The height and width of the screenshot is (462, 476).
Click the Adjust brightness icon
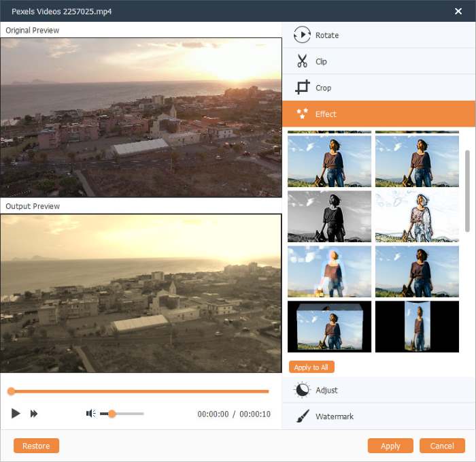(302, 390)
